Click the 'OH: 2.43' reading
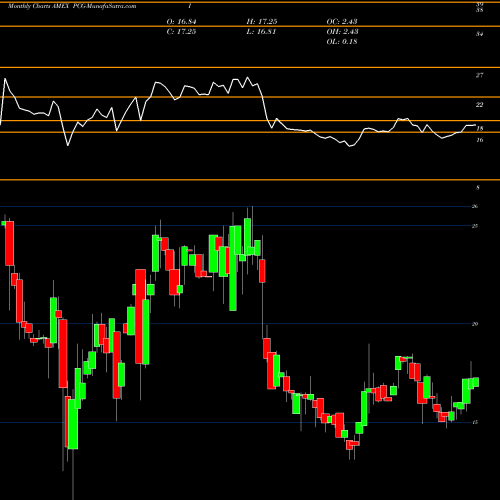The width and height of the screenshot is (500, 500). click(x=342, y=32)
